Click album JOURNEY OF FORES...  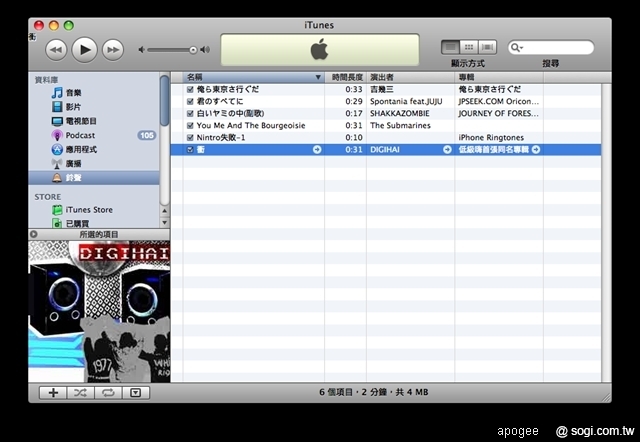[498, 113]
